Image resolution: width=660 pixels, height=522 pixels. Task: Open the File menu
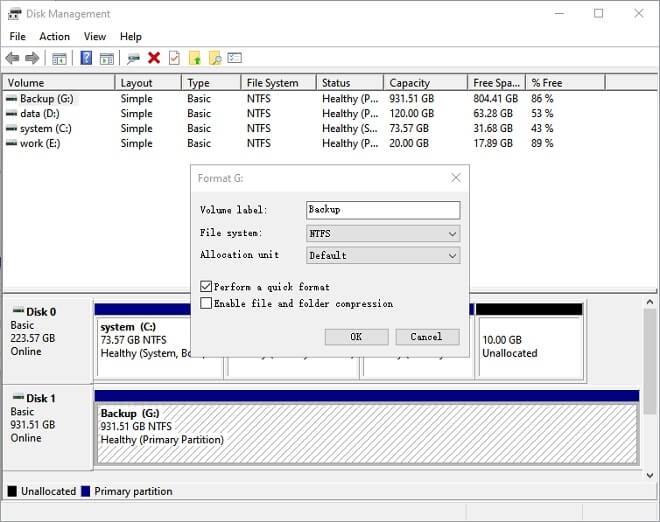pos(18,37)
